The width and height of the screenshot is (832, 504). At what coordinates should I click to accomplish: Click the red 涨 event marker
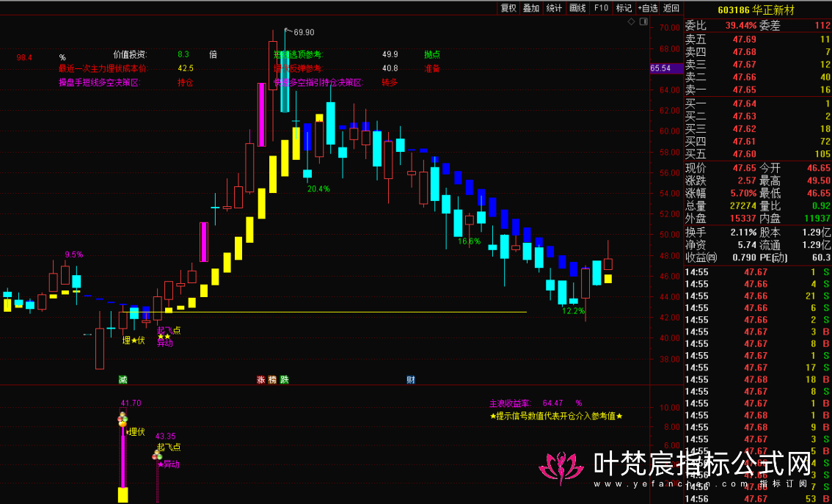point(261,379)
